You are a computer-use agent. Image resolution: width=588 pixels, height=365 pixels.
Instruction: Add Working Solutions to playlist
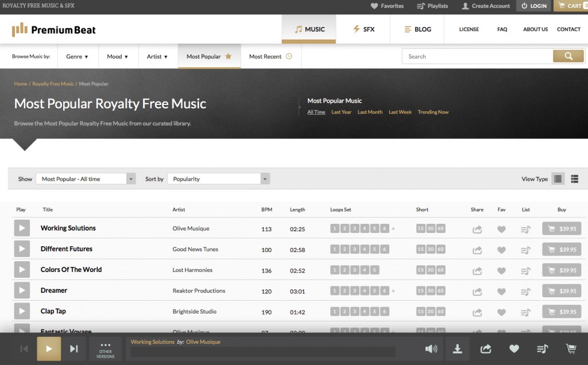(526, 230)
